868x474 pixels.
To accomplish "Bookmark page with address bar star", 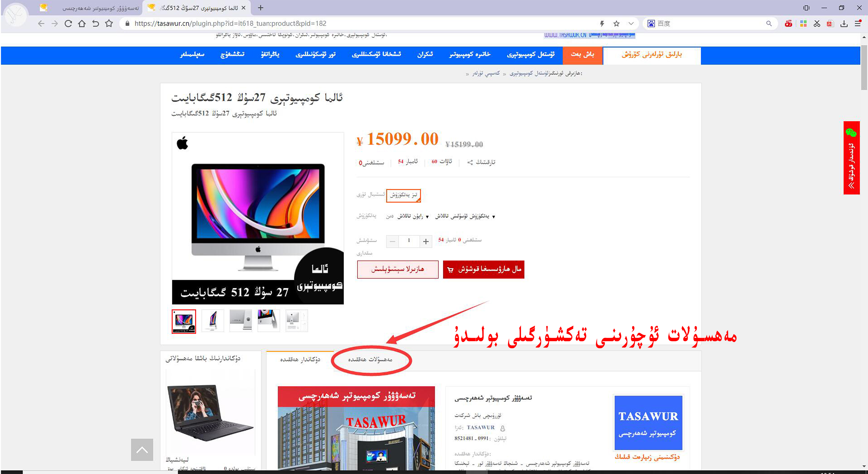I will pos(616,24).
